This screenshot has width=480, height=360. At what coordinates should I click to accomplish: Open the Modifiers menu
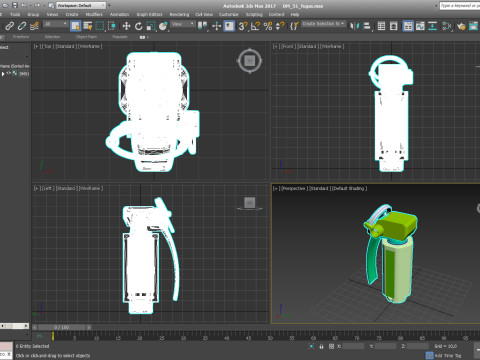tap(94, 15)
